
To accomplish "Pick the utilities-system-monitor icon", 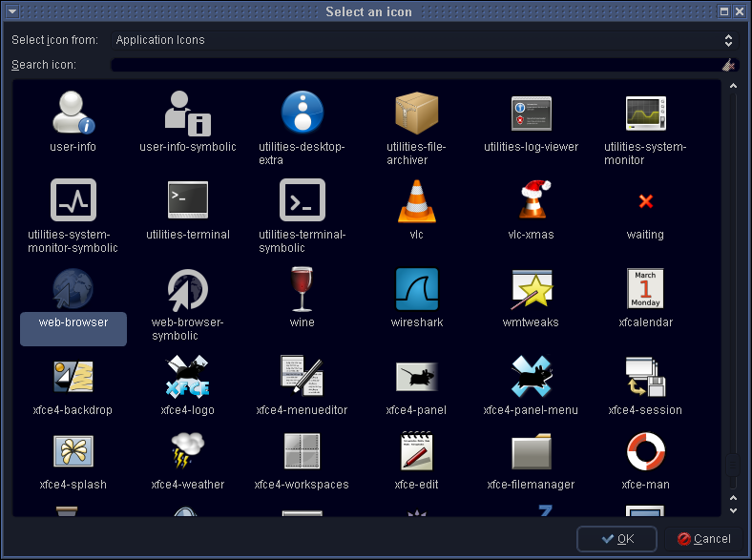I will click(x=645, y=113).
